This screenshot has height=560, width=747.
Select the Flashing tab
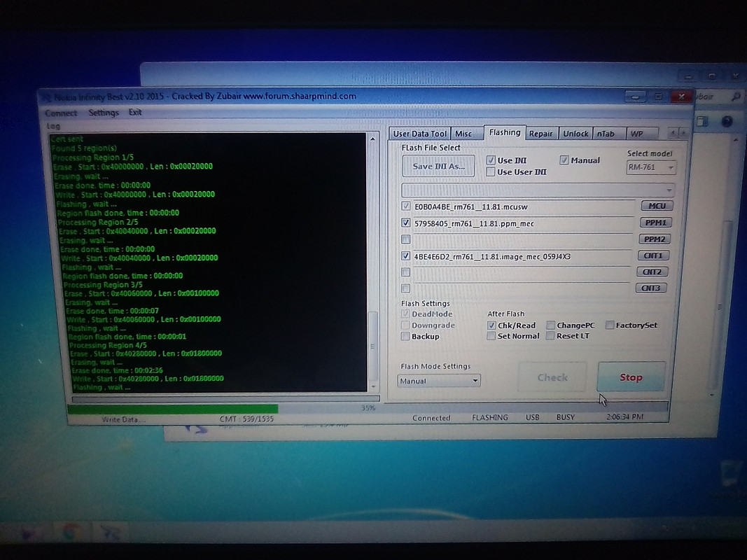tap(505, 132)
